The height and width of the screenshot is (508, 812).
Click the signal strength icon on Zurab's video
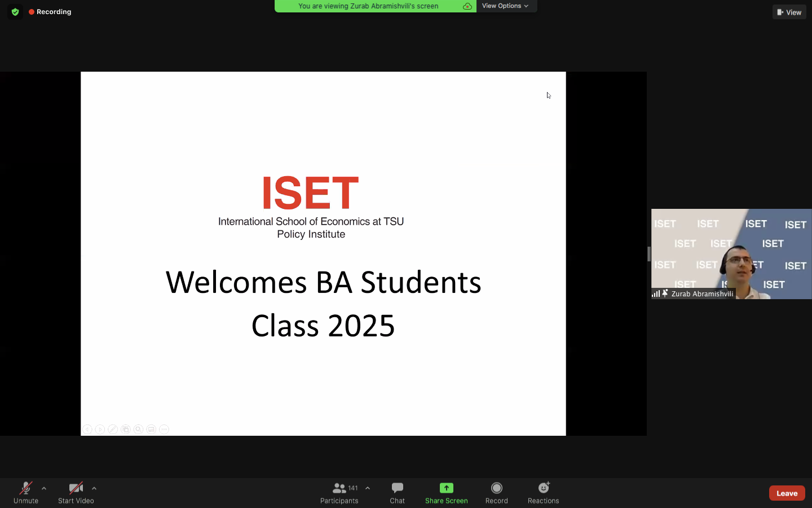click(656, 294)
